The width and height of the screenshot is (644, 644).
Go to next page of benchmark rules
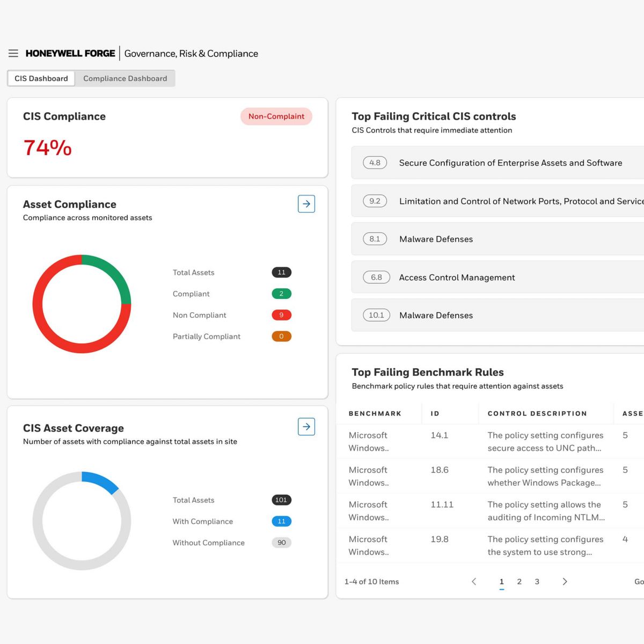coord(565,581)
